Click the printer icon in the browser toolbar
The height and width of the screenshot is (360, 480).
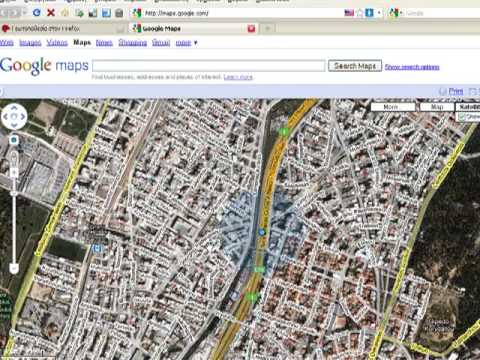tap(119, 13)
